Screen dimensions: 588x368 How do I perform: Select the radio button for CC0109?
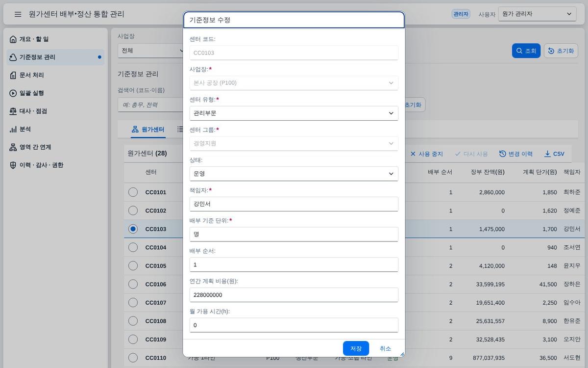(x=133, y=339)
